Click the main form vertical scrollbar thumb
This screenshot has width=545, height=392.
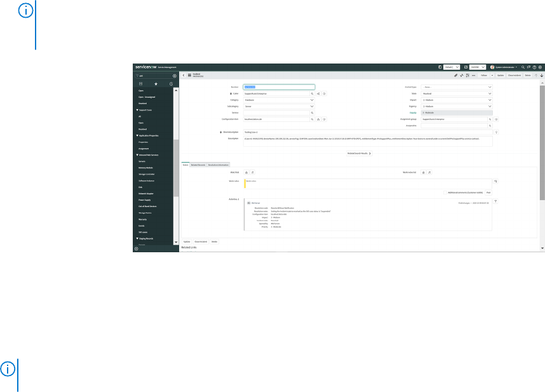(x=542, y=143)
